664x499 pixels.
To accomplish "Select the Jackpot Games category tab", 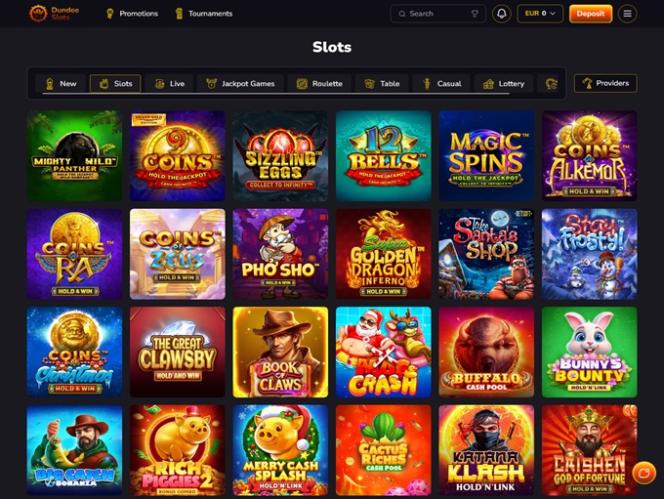I will pyautogui.click(x=240, y=84).
